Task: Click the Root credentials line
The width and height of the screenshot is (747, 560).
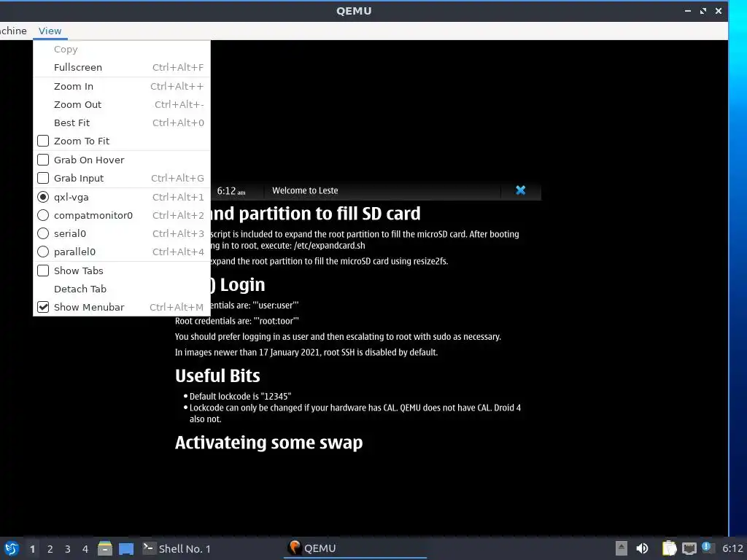Action: pyautogui.click(x=237, y=321)
